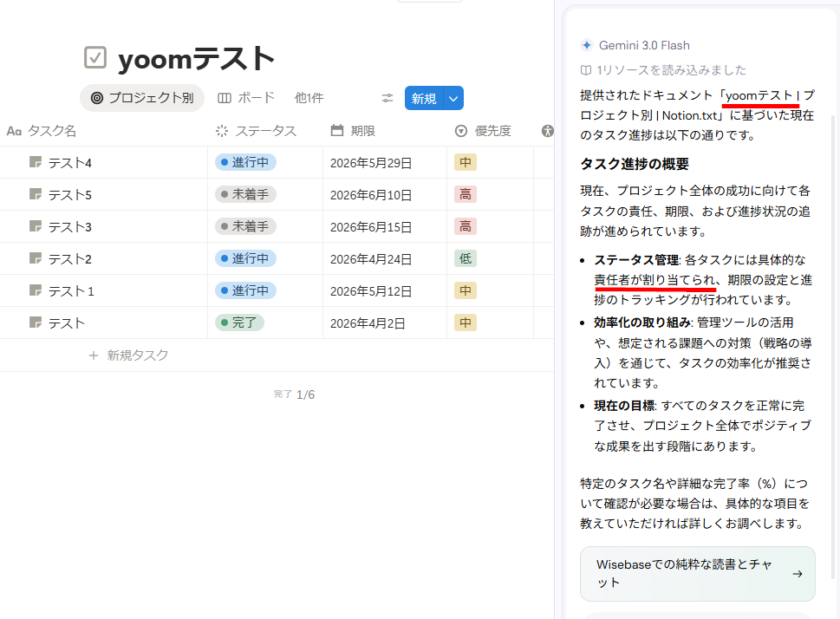
Task: Click the person icon column header
Action: [x=547, y=131]
